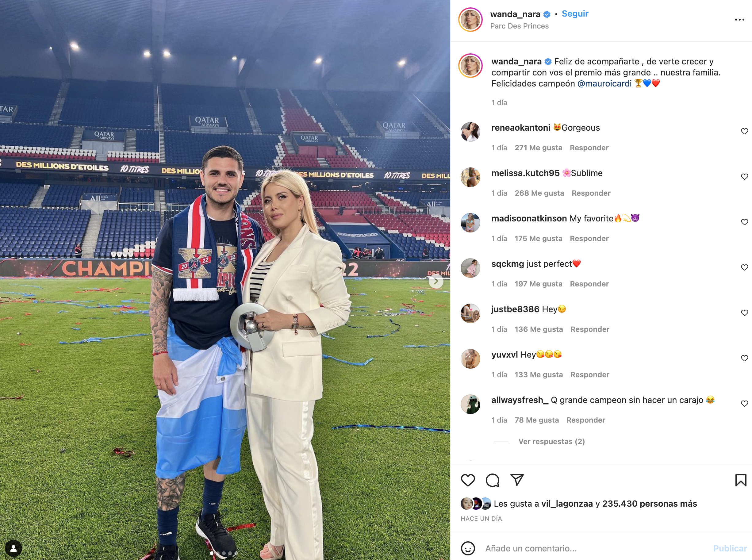Like reneaokantoni's Gorgeous comment
Screen dimensions: 752x560
(x=744, y=131)
